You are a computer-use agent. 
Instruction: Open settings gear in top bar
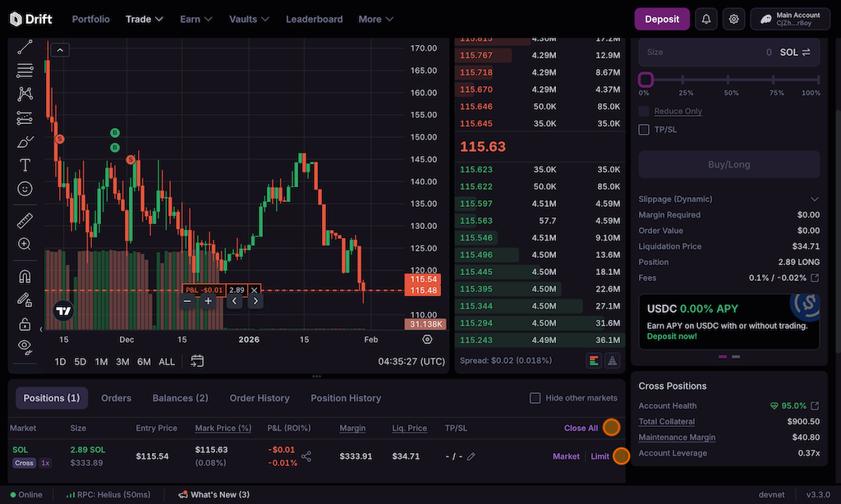tap(733, 19)
